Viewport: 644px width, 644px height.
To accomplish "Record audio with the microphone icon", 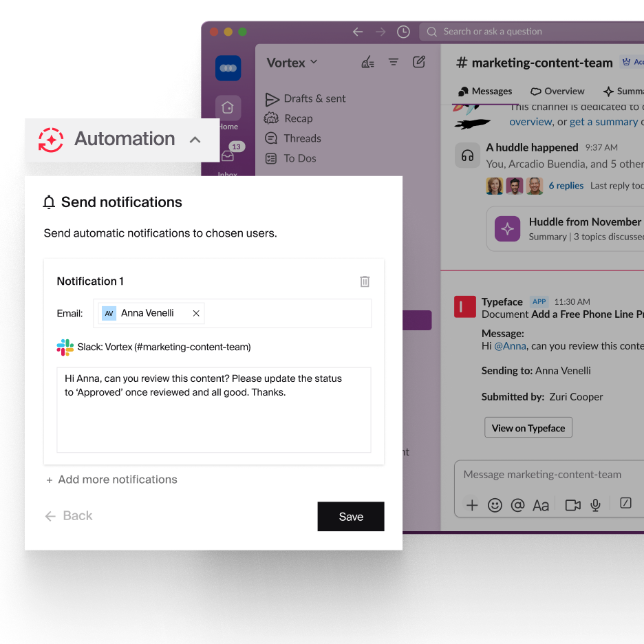I will pos(596,505).
